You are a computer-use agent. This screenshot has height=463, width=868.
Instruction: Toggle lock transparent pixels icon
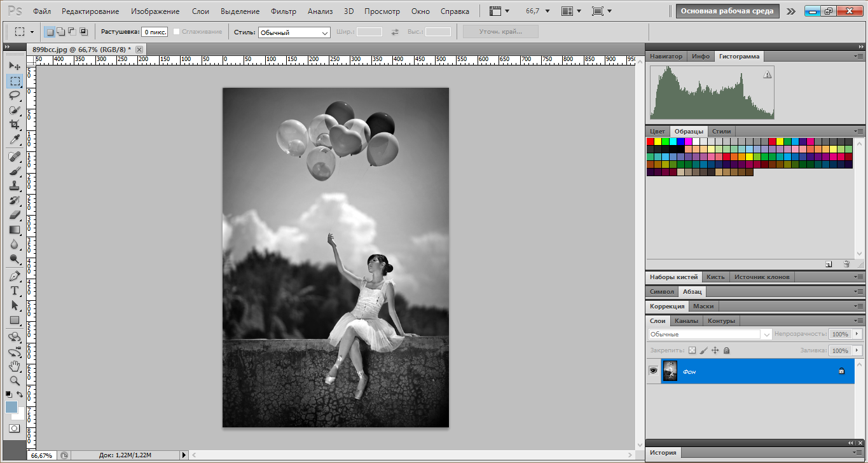[x=692, y=350]
